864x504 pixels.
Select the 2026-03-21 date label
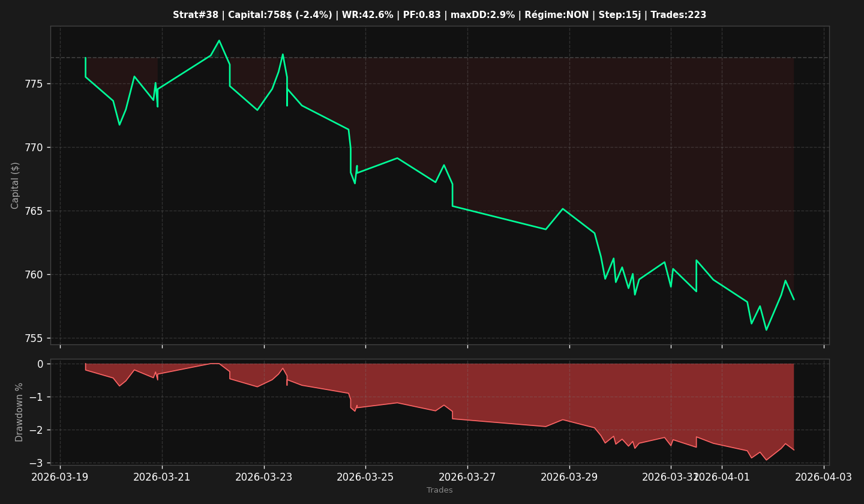[162, 477]
